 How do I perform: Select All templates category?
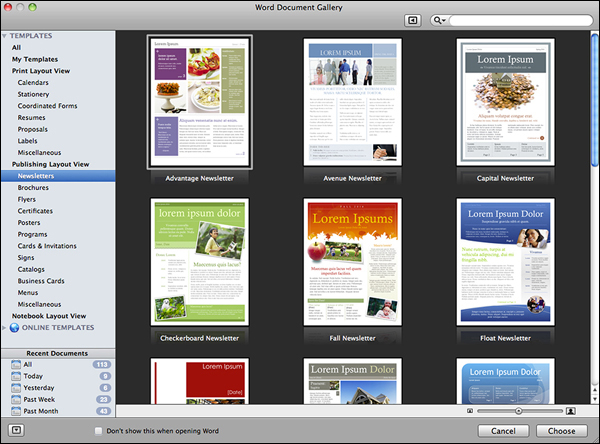pos(16,47)
